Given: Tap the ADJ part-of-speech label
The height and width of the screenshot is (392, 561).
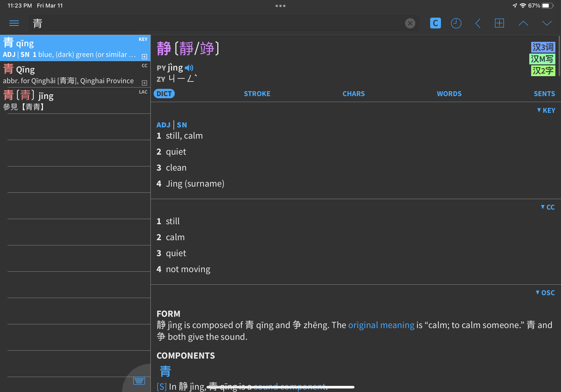Looking at the screenshot, I should pos(163,125).
